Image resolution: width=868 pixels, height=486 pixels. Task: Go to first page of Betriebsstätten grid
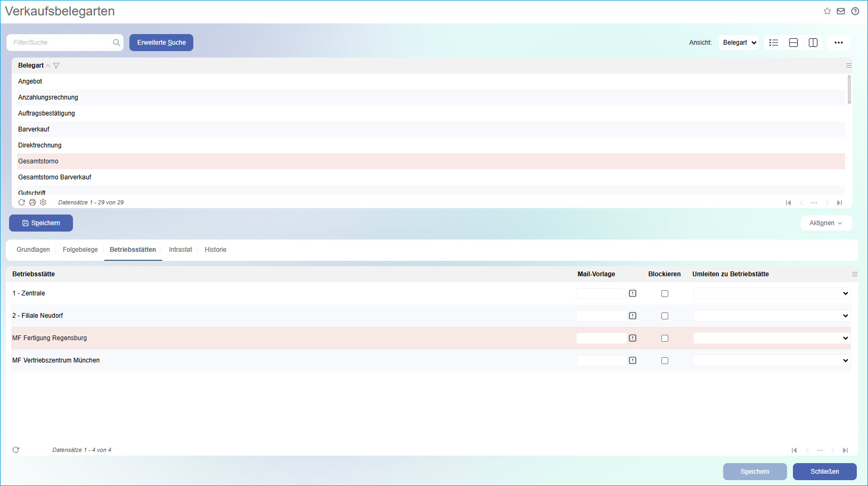coord(795,450)
